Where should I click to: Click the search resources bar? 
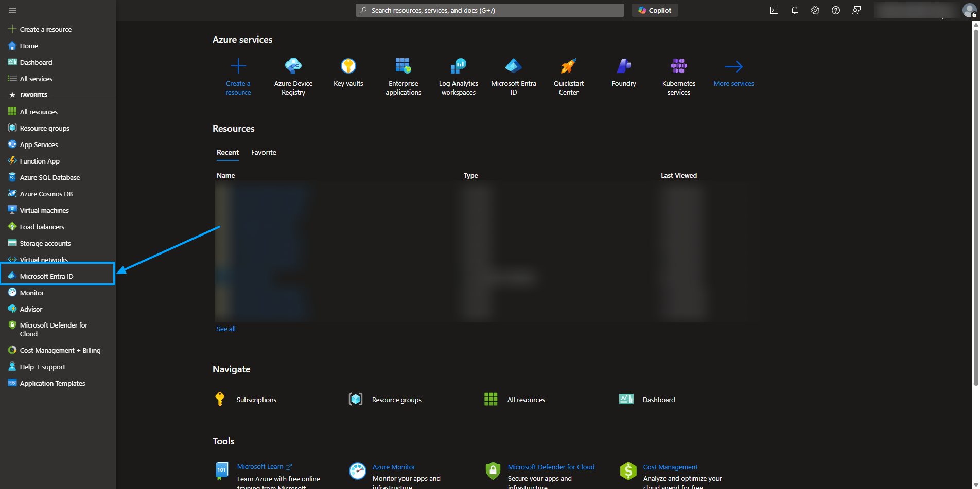[489, 10]
